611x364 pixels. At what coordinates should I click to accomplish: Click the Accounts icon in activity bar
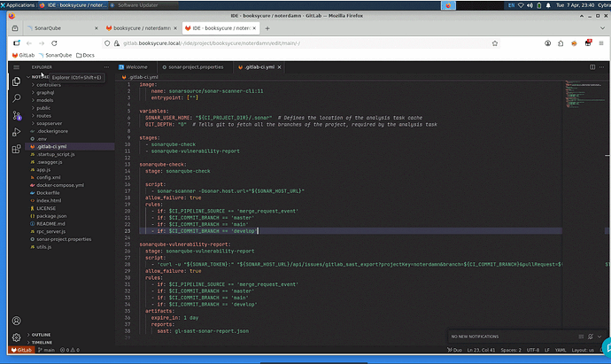click(16, 320)
